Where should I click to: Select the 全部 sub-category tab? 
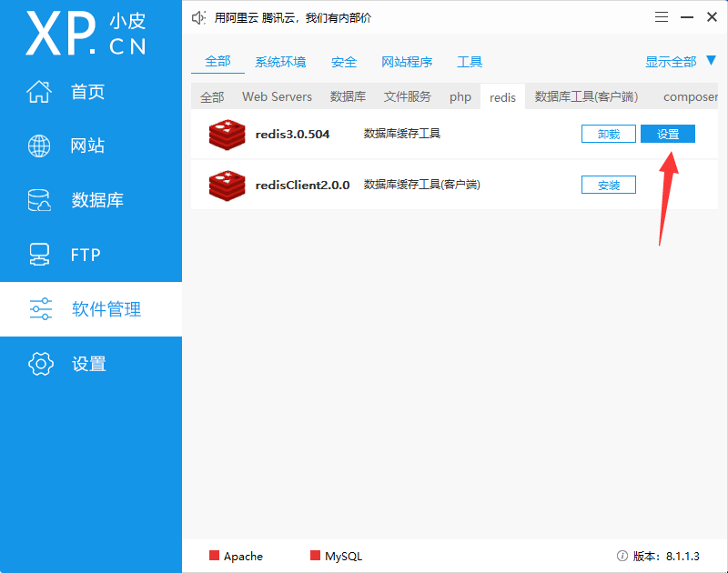click(x=212, y=97)
